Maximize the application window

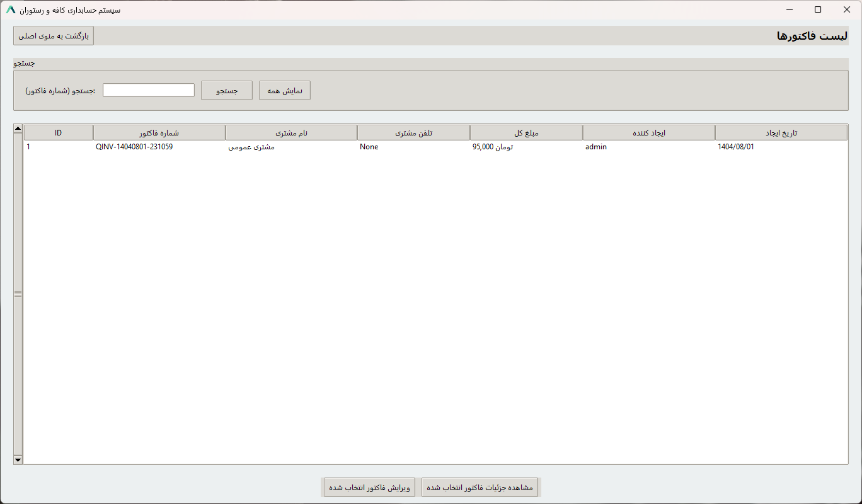pos(818,9)
